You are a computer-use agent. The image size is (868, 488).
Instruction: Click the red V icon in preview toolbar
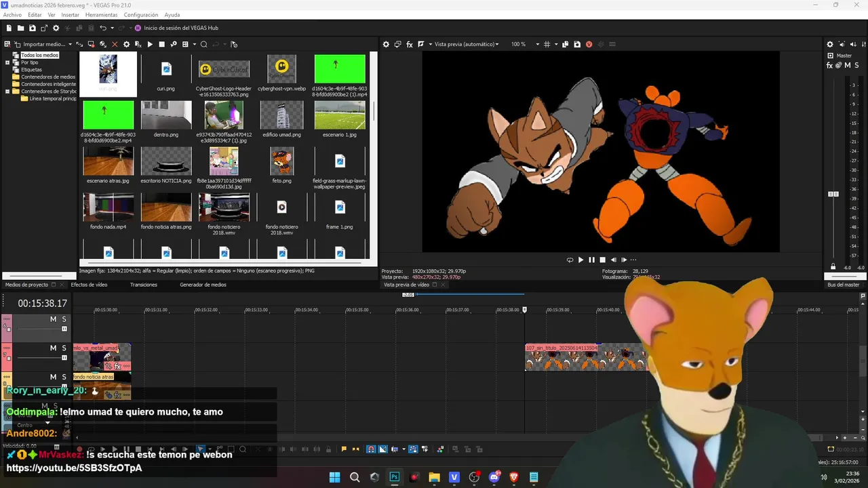[589, 44]
